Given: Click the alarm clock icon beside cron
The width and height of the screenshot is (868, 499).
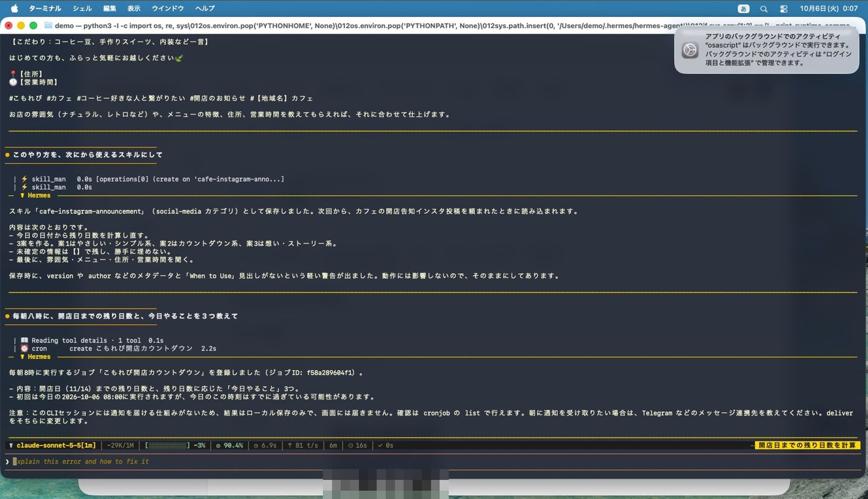Looking at the screenshot, I should [24, 349].
